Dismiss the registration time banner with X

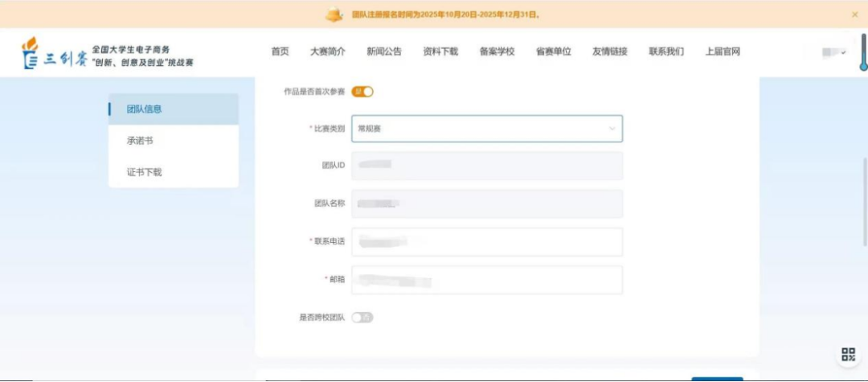click(854, 14)
